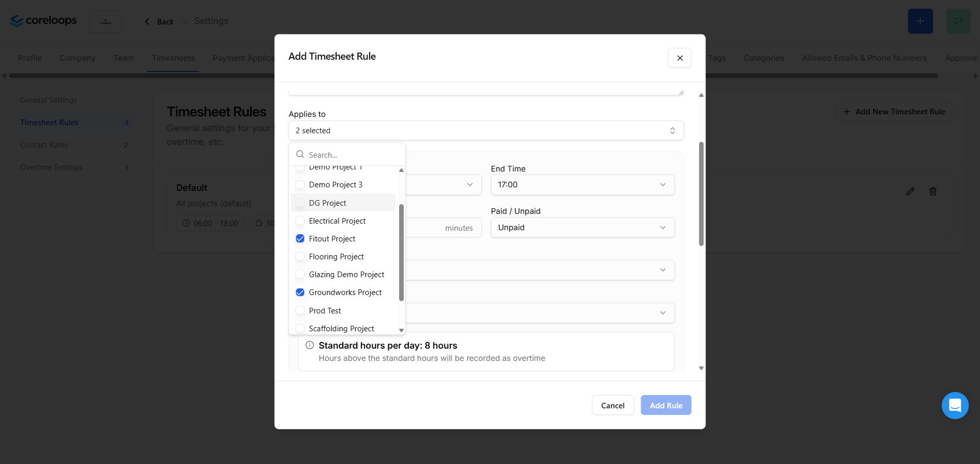
Task: Click the Default rule title
Action: (x=192, y=188)
